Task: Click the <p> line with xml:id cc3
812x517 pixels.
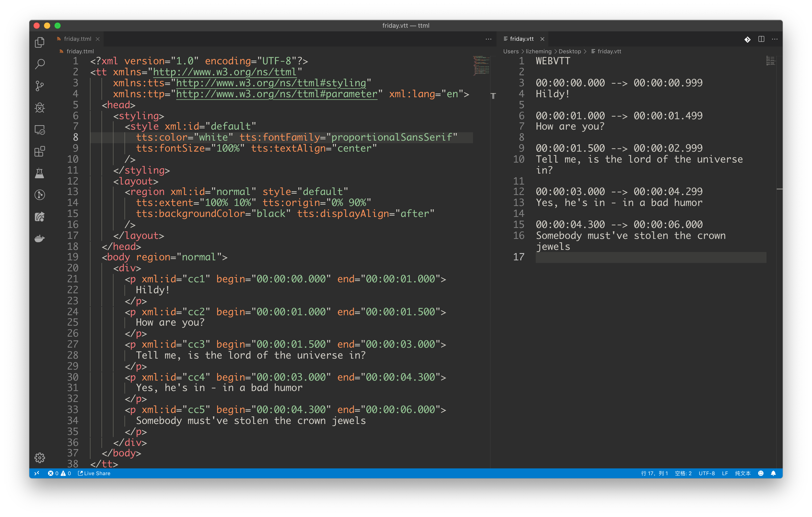Action: (x=285, y=344)
